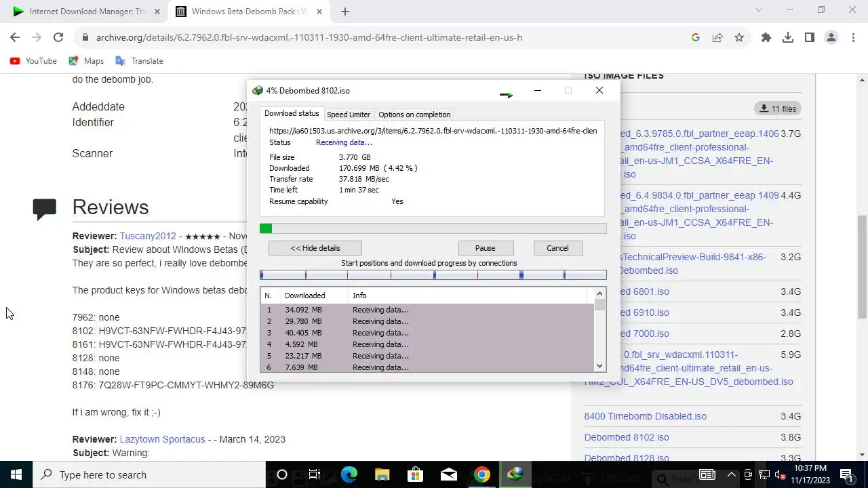Open File Explorer from taskbar
The height and width of the screenshot is (488, 868).
(382, 475)
